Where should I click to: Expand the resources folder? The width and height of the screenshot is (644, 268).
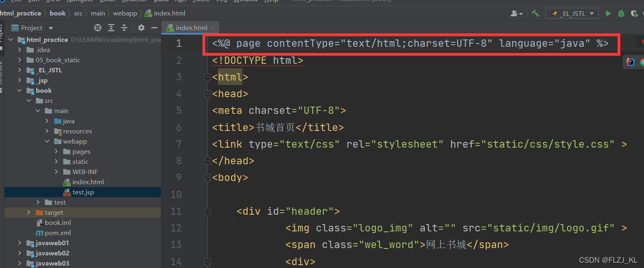47,131
